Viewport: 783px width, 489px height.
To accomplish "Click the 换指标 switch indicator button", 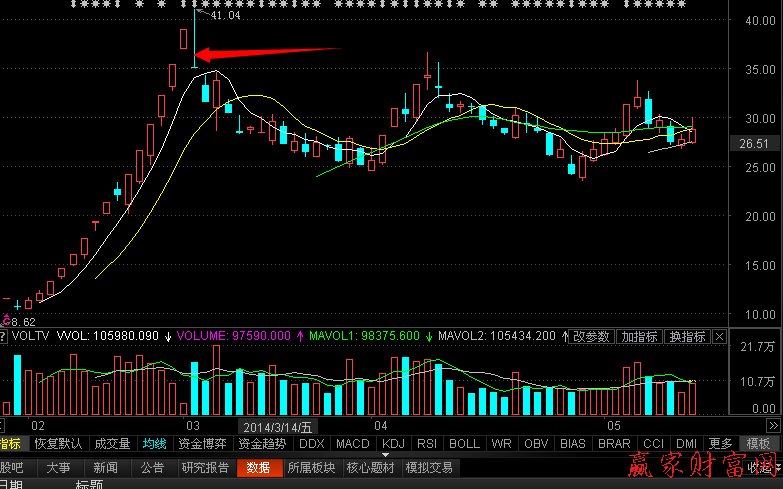I will pos(687,337).
